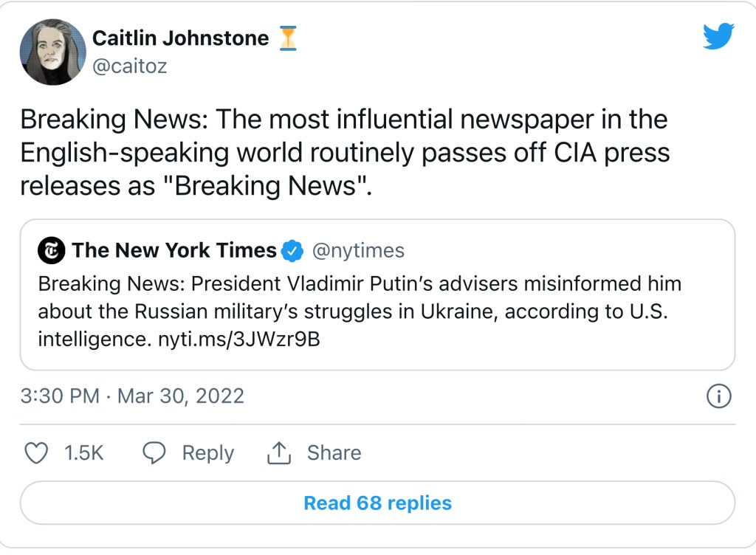Click the main tweet text about CIA press releases

343,153
